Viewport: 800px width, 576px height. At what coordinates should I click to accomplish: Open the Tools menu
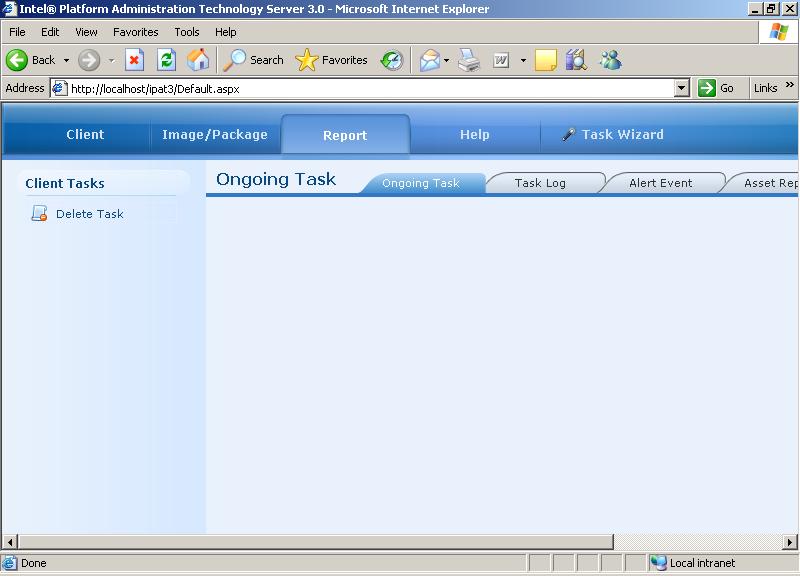(x=186, y=32)
